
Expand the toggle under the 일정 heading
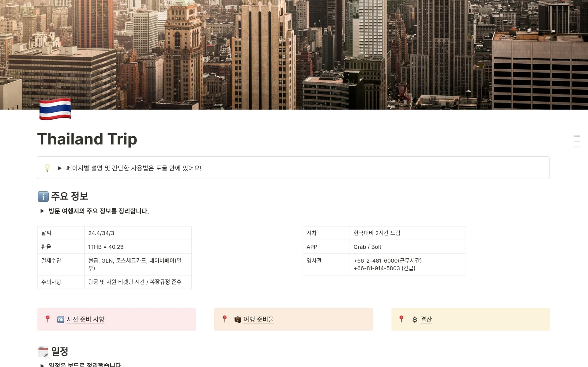click(x=42, y=365)
